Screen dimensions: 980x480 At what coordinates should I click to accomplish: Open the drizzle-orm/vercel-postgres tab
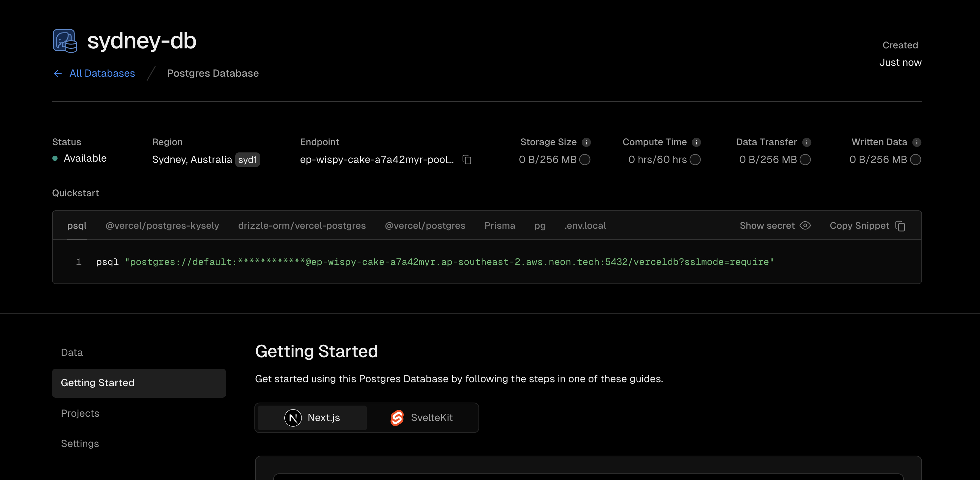pyautogui.click(x=302, y=226)
